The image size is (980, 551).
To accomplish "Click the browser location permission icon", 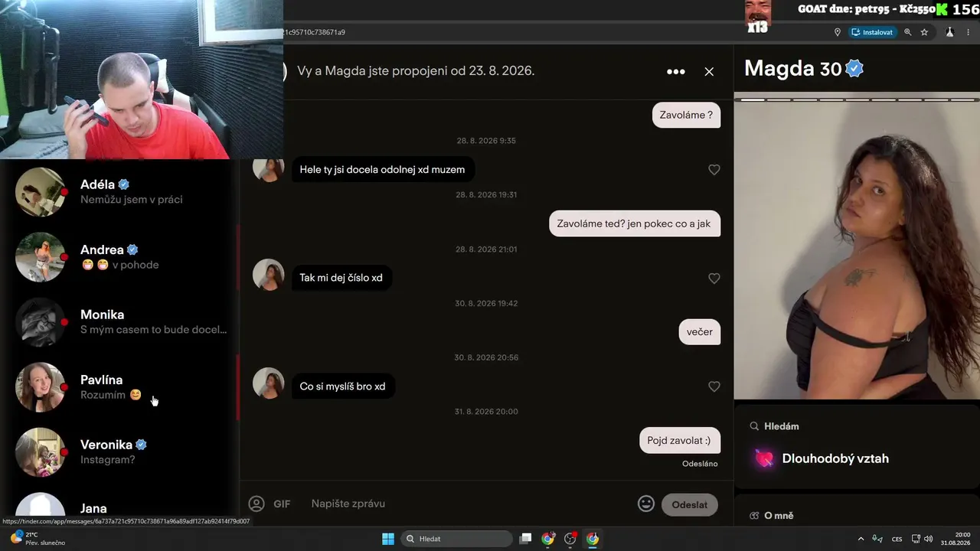I will (837, 32).
